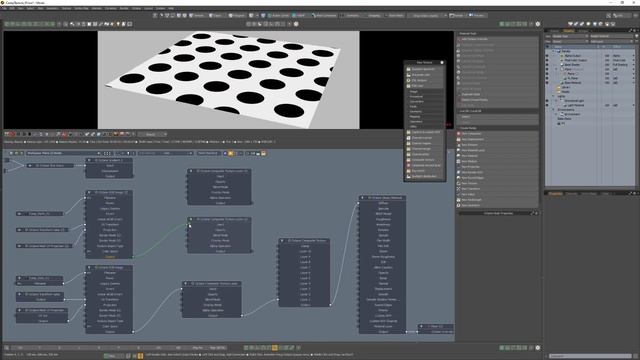Collapse the Composite Texture node with Layer inputs
The image size is (640, 360).
(x=282, y=240)
